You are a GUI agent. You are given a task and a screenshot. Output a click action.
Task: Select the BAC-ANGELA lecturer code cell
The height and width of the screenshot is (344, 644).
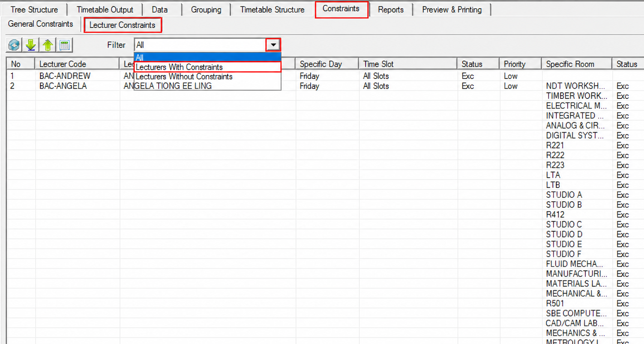[x=63, y=86]
